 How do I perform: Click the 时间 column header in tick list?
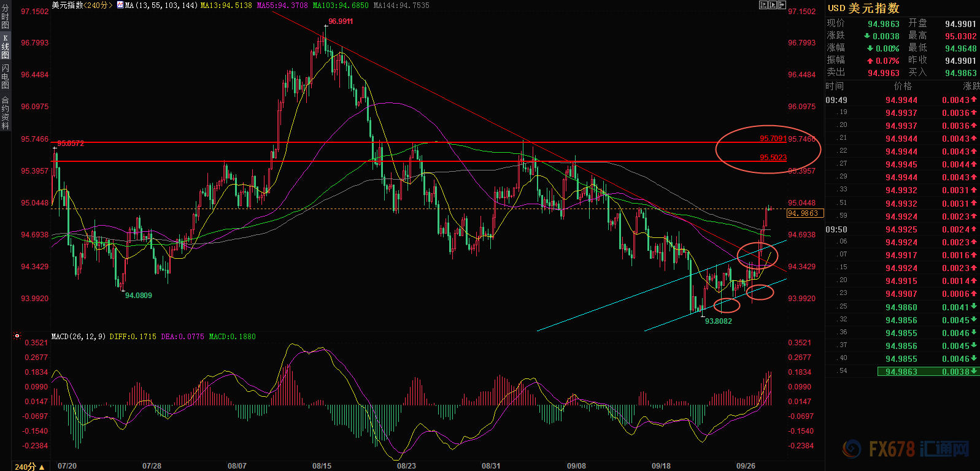[835, 86]
